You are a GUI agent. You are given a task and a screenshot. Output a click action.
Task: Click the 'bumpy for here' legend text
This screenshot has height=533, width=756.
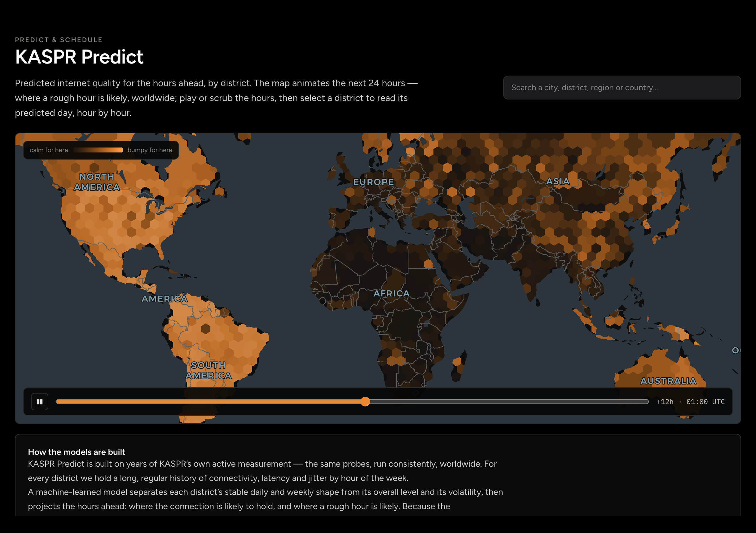pos(150,150)
